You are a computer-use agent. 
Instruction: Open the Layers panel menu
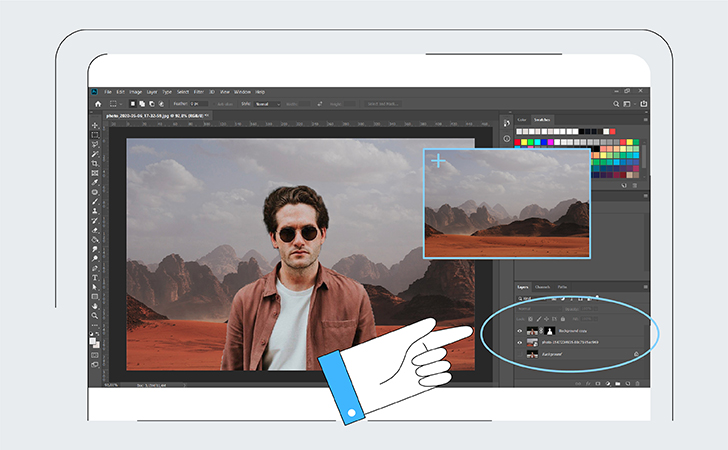point(645,287)
